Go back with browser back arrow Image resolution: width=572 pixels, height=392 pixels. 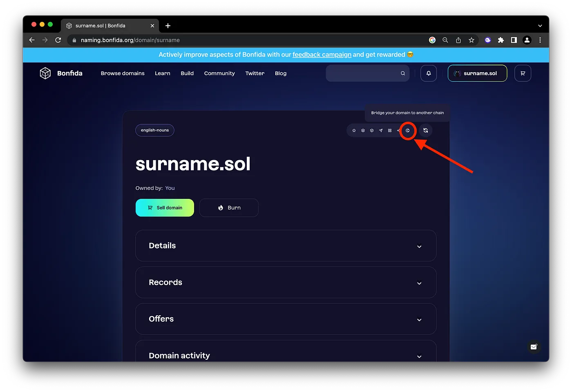tap(32, 40)
